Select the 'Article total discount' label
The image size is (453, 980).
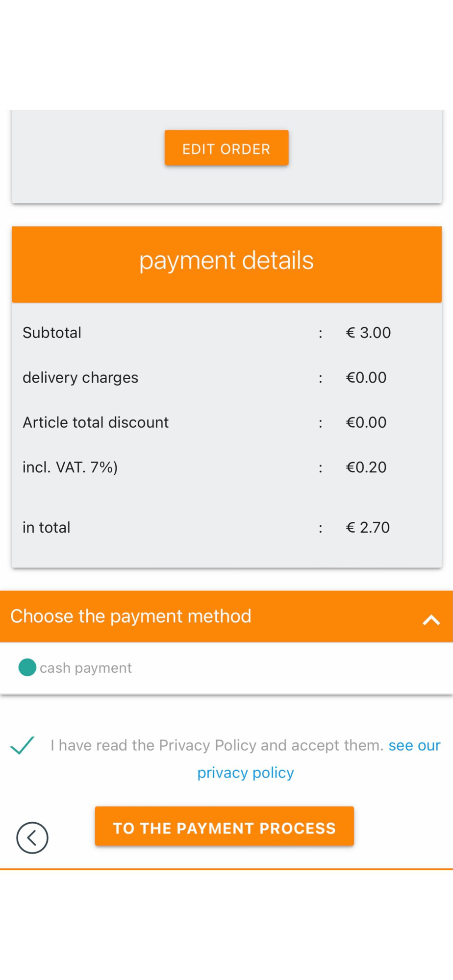click(96, 422)
